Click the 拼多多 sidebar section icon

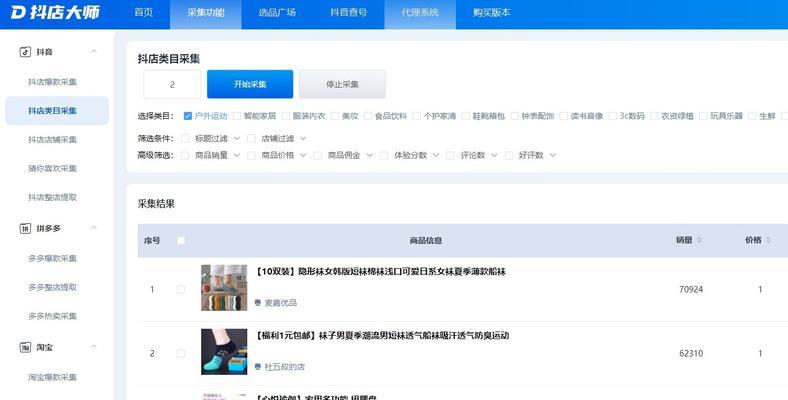[x=25, y=229]
